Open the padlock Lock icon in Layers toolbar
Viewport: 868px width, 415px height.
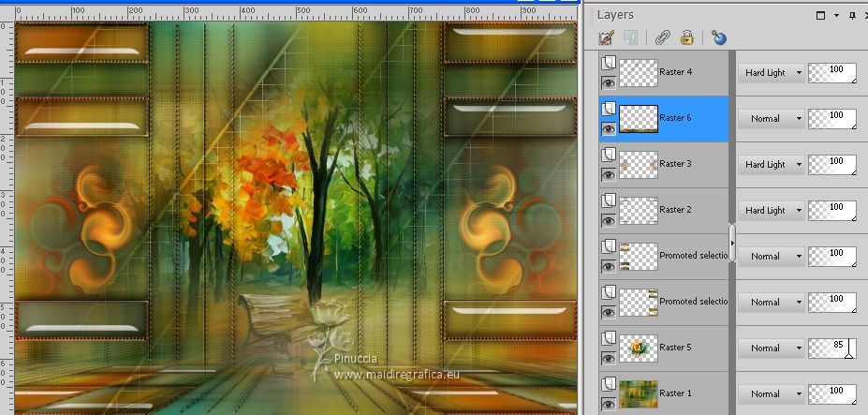pyautogui.click(x=687, y=37)
